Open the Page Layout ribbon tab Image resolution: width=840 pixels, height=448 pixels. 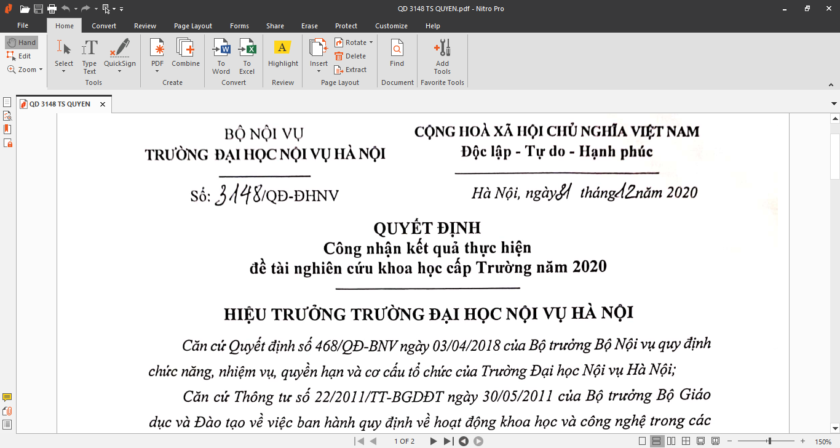192,25
